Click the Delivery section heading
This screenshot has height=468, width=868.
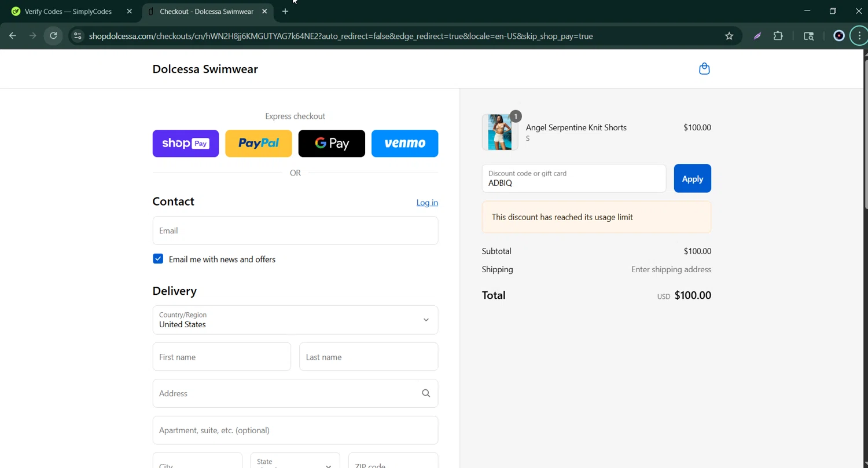175,291
